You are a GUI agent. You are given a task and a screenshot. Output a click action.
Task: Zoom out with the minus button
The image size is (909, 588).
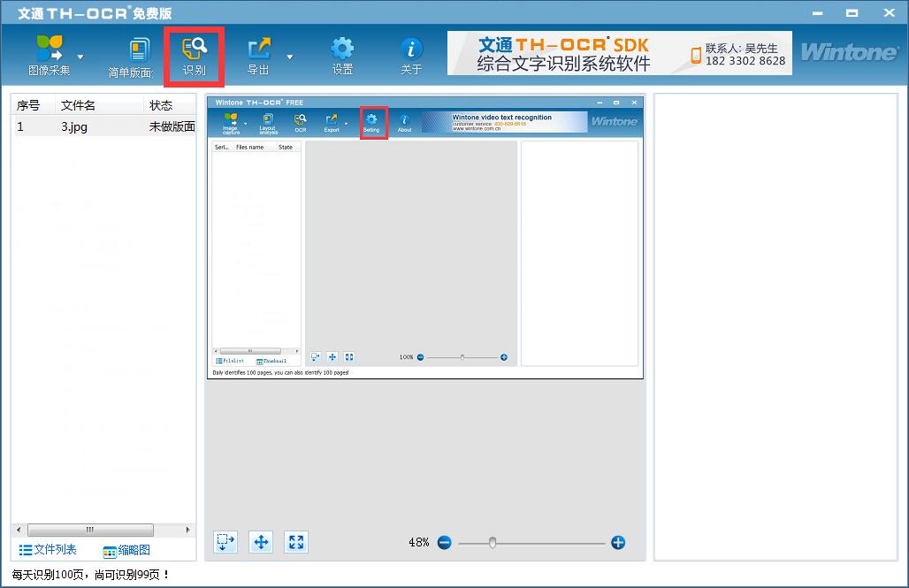pyautogui.click(x=444, y=543)
